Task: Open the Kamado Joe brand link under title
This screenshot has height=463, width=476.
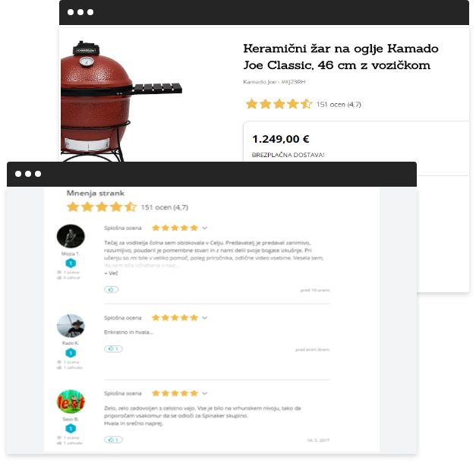Action: pos(259,82)
